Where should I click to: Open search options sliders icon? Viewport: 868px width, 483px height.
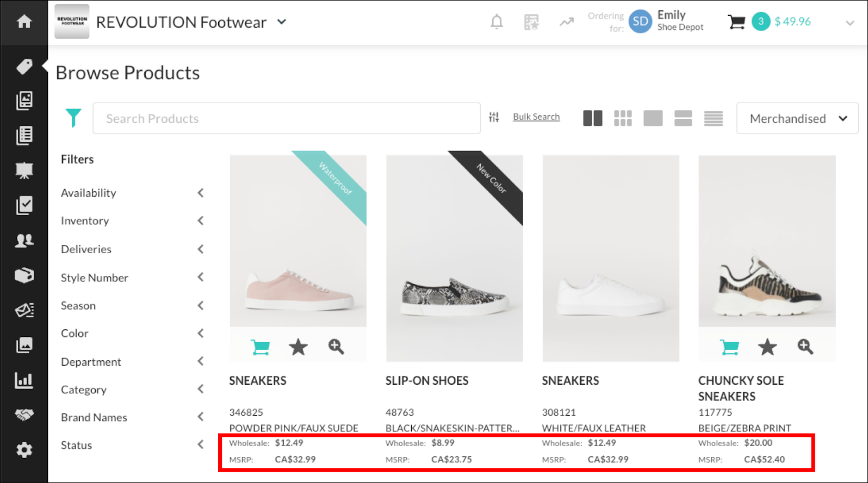point(494,117)
